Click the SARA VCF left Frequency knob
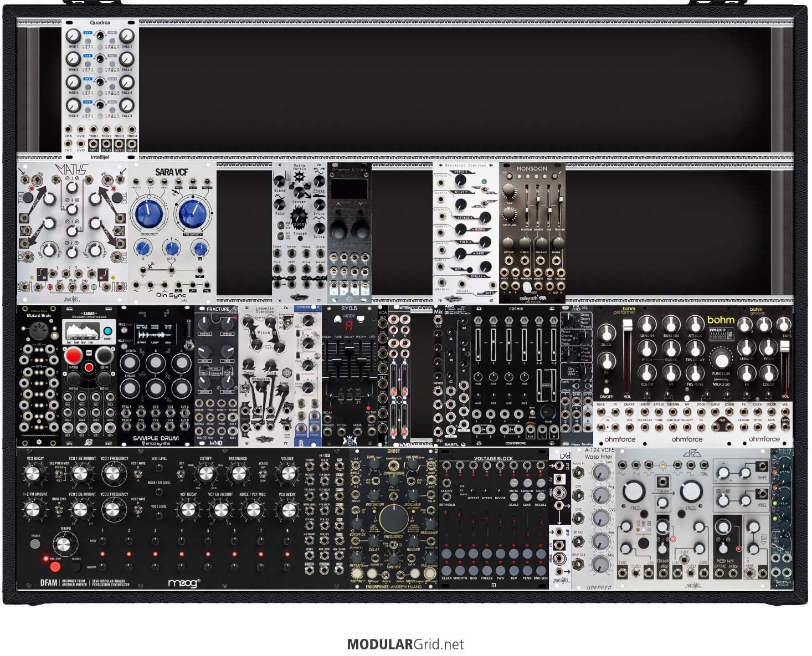 click(x=150, y=215)
